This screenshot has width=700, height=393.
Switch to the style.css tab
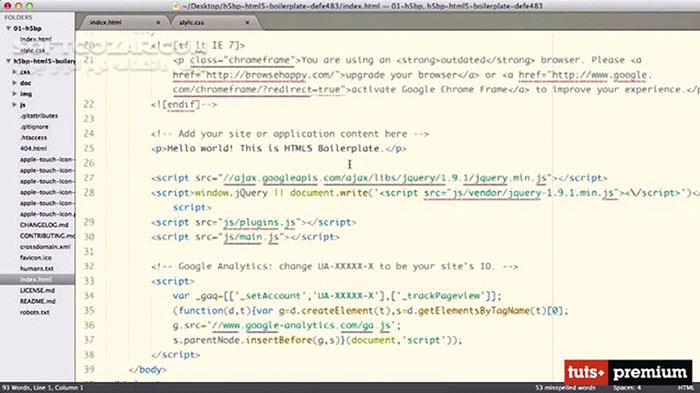click(x=192, y=22)
